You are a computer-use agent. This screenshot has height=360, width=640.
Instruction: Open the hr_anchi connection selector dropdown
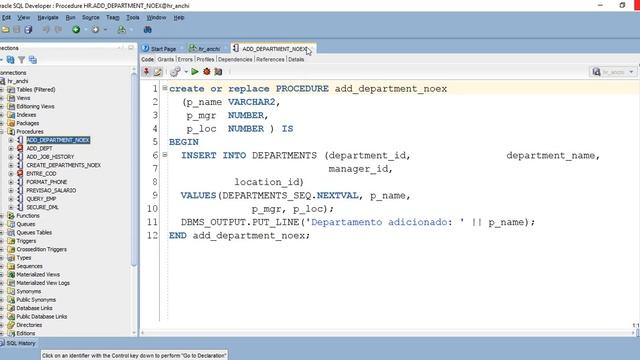click(x=631, y=72)
